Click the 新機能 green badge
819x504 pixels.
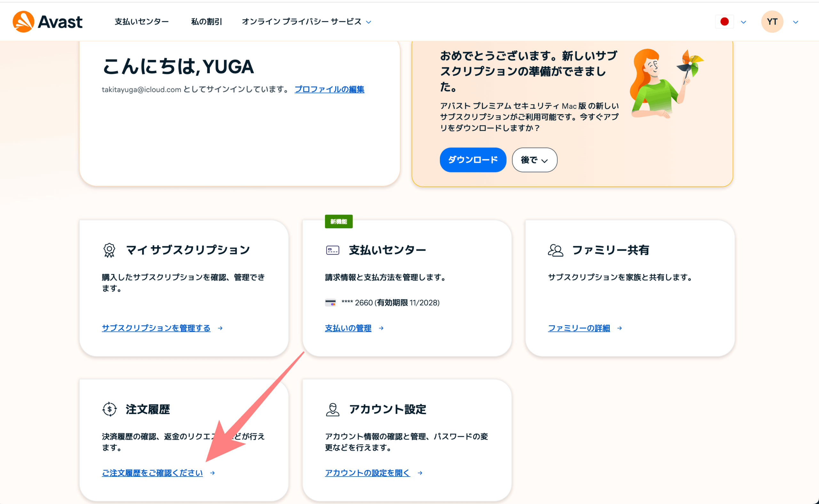coord(338,221)
